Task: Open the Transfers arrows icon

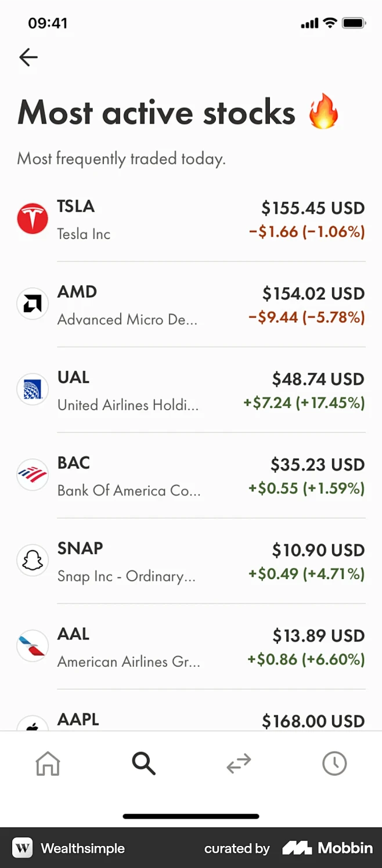Action: coord(239,764)
